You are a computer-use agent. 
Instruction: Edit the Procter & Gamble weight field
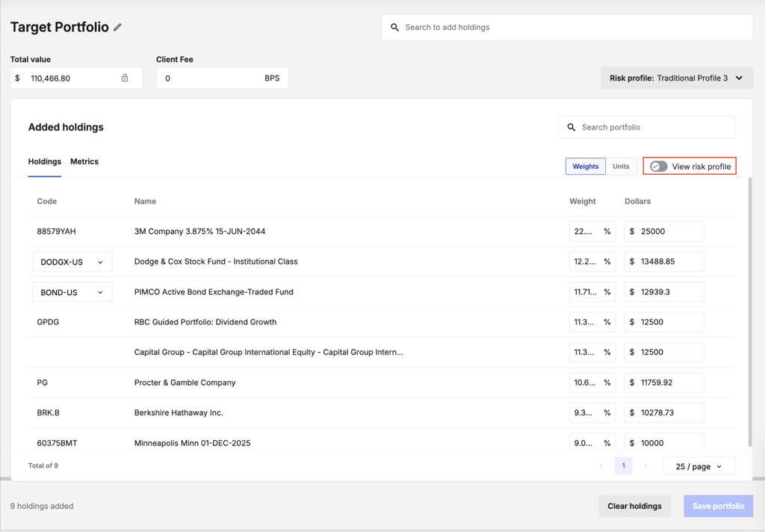point(592,383)
